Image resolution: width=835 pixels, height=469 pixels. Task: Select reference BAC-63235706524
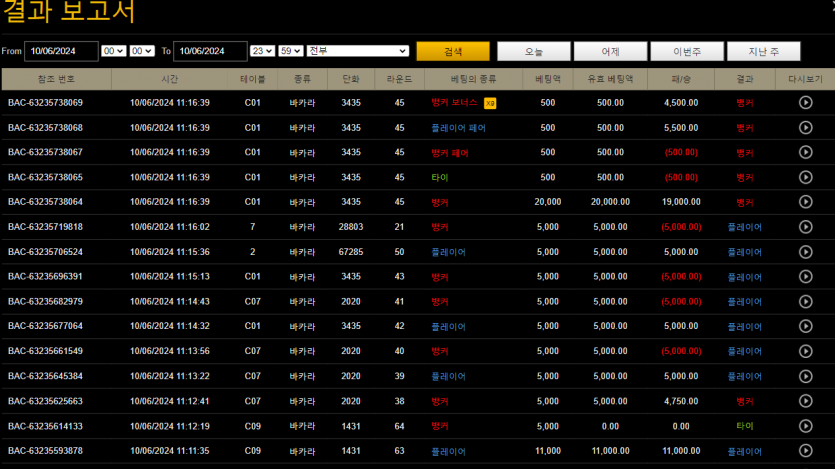[x=45, y=252]
